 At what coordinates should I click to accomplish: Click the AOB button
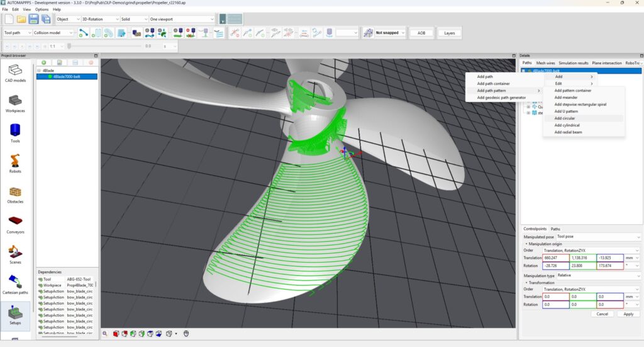click(x=421, y=33)
